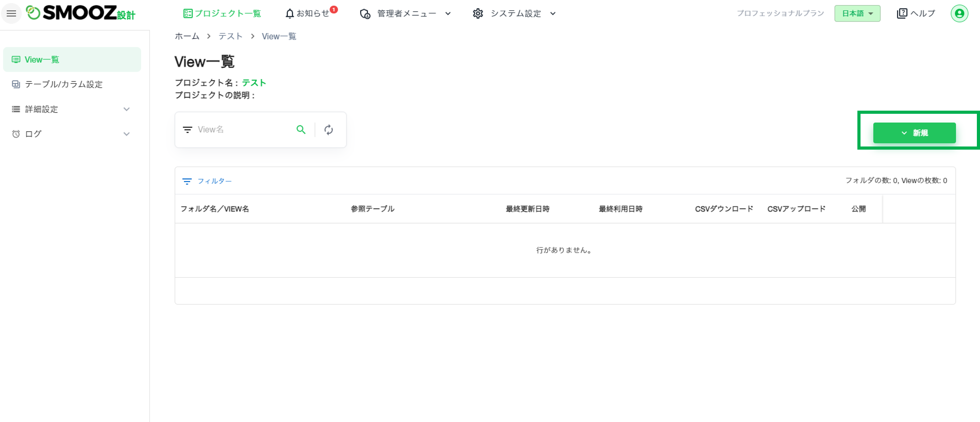This screenshot has width=980, height=422.
Task: Open プロジェクト一覧 in top navigation
Action: coord(222,13)
